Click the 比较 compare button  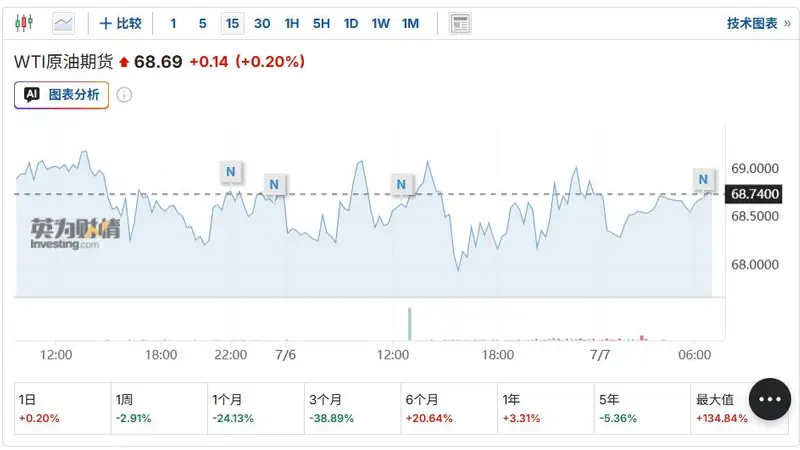(x=120, y=23)
